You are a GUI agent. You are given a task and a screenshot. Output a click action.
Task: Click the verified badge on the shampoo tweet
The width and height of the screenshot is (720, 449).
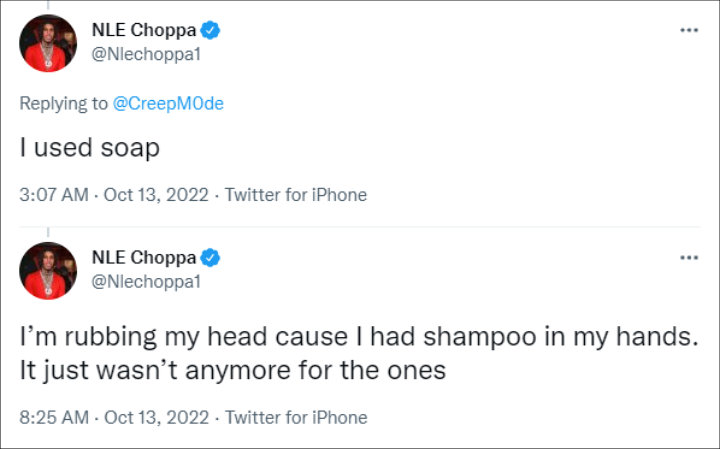(x=211, y=258)
